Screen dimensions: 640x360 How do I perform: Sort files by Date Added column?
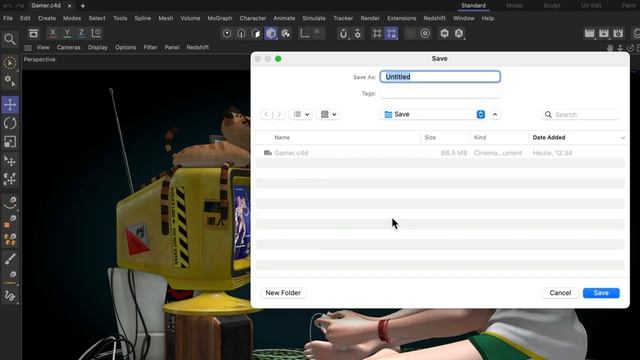click(x=549, y=138)
